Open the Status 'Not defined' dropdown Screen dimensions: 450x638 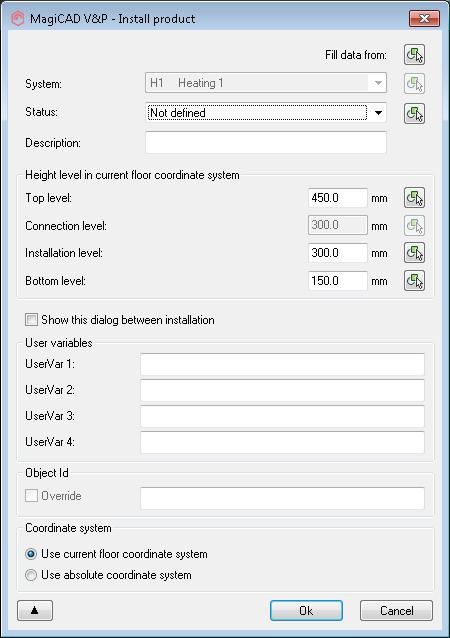point(266,113)
